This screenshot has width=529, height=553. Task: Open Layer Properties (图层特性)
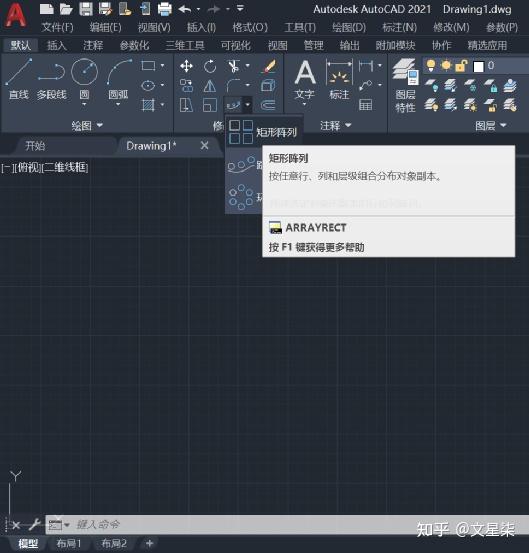point(406,85)
